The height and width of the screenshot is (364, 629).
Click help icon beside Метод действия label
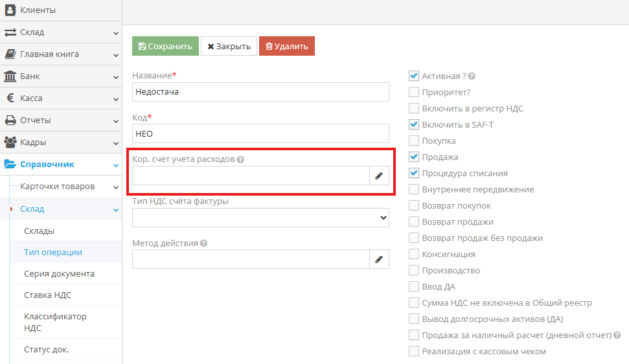(x=204, y=244)
